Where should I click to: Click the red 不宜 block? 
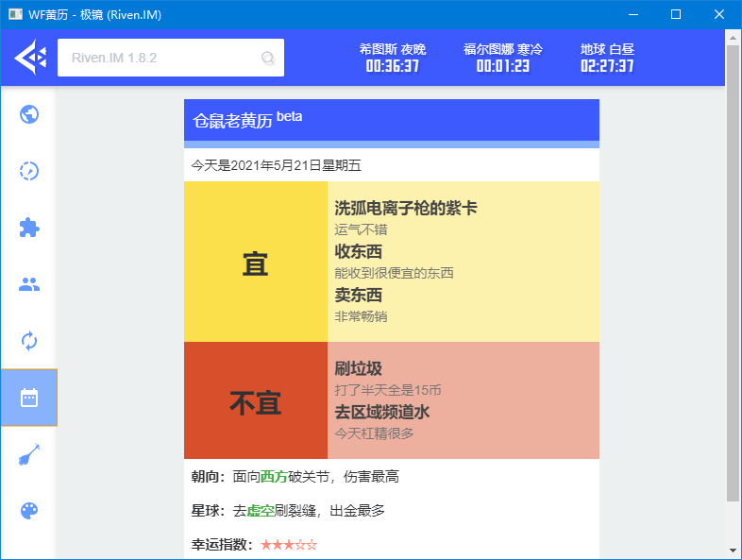pos(256,401)
